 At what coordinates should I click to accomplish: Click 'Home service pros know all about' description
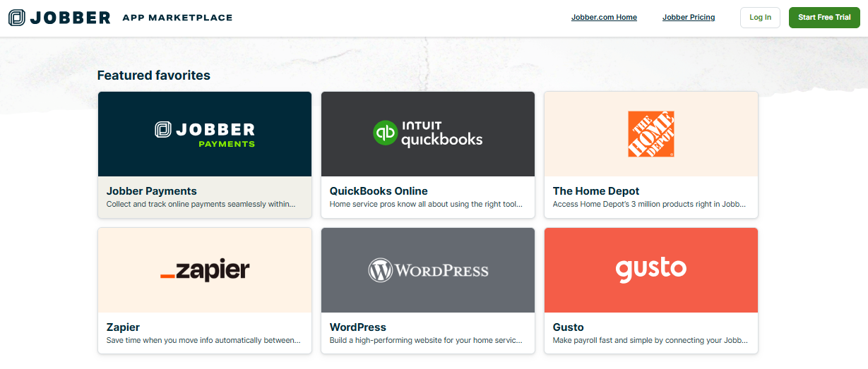[427, 205]
